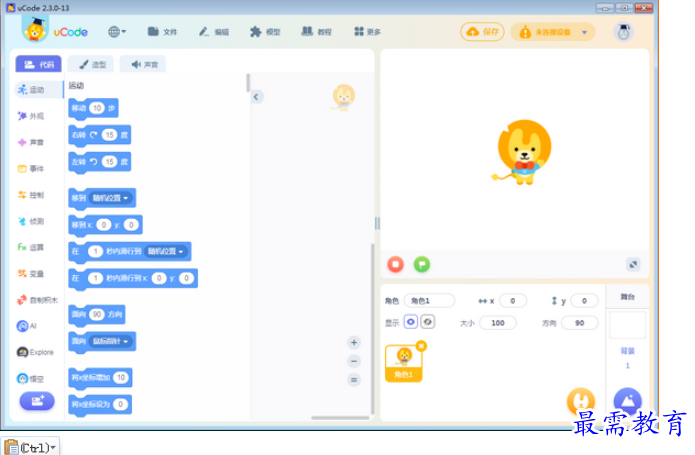
Task: Click the 0 value in set x block
Action: [x=120, y=404]
